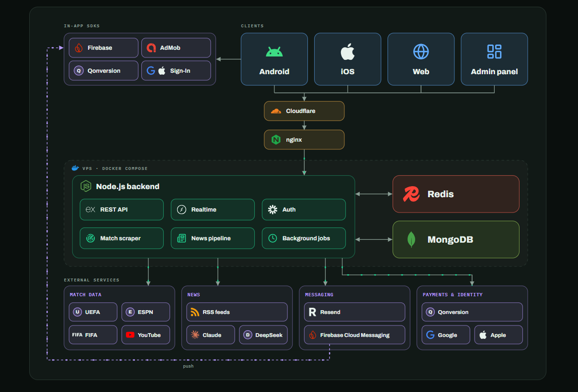578x392 pixels.
Task: Click the MongoDB text label
Action: (x=450, y=240)
